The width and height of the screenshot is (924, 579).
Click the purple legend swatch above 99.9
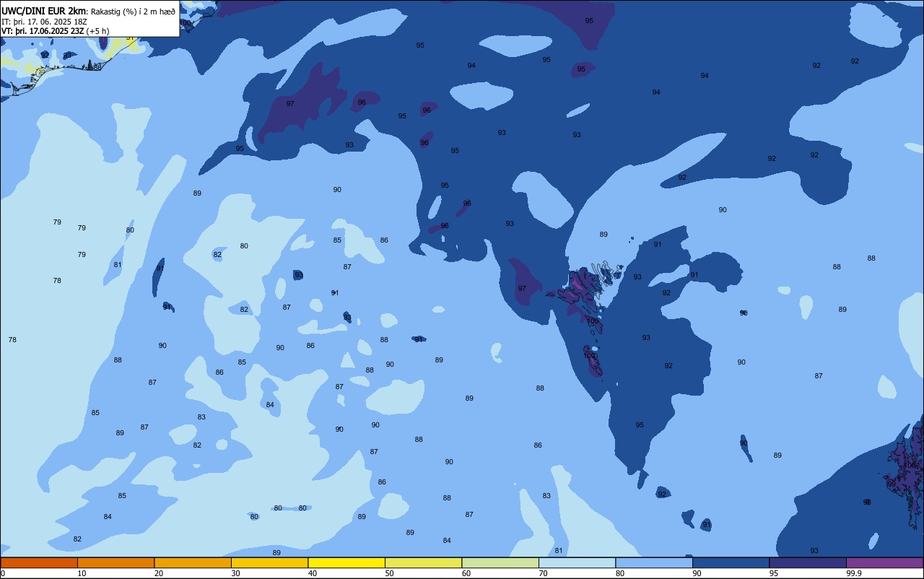884,562
